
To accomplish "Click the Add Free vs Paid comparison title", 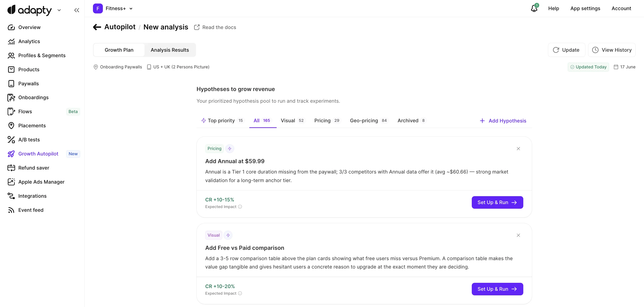I will (x=244, y=248).
